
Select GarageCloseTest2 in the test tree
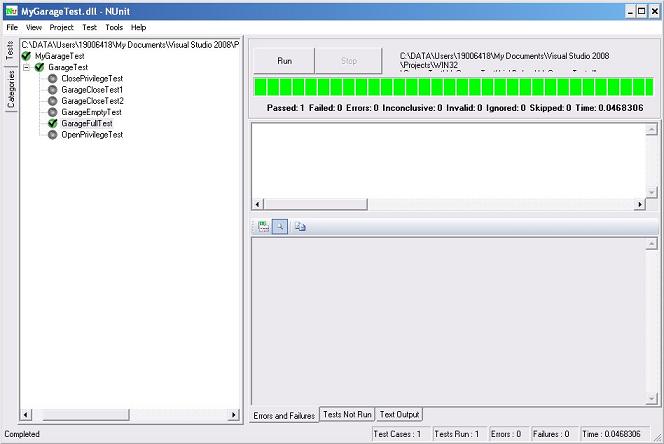92,101
